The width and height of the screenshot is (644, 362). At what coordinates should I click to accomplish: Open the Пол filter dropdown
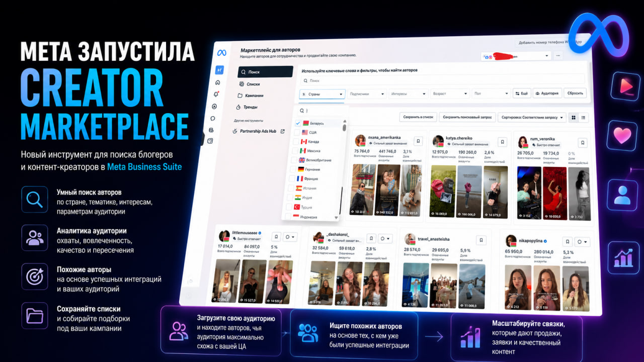click(x=492, y=94)
